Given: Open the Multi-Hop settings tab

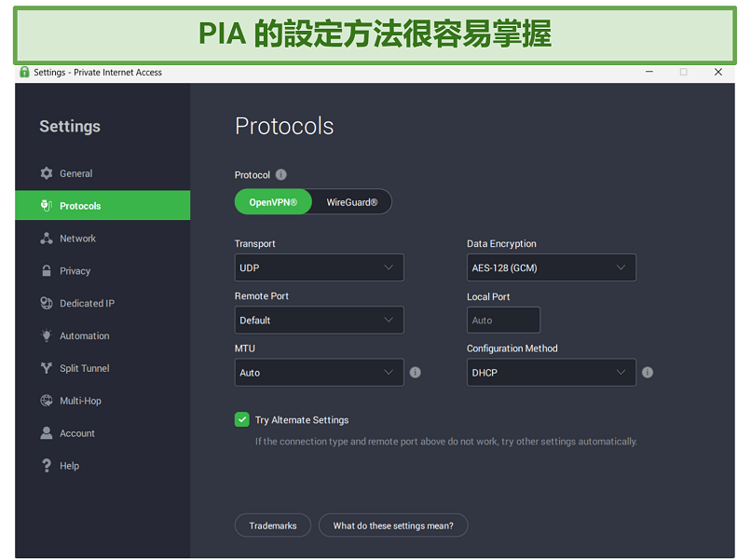Looking at the screenshot, I should pyautogui.click(x=80, y=402).
